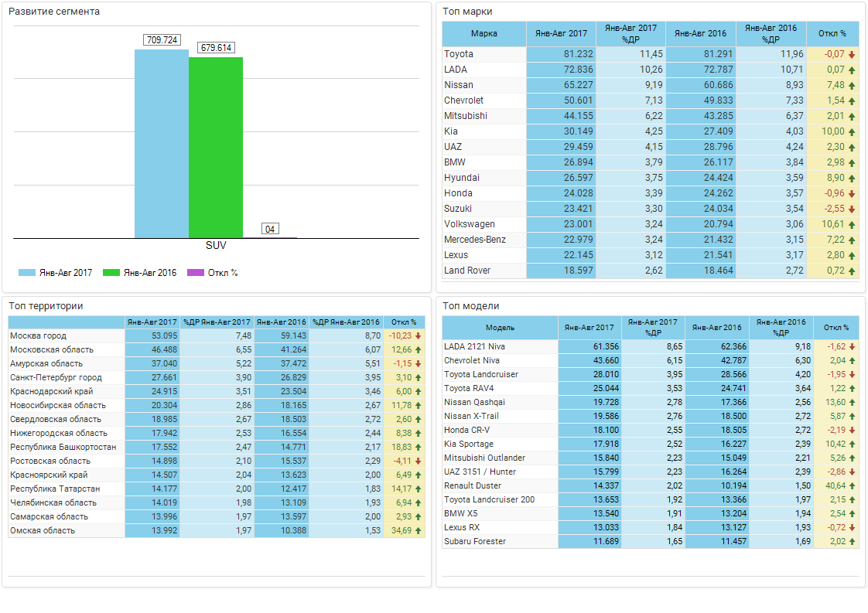868x613 pixels.
Task: Click the Откл % header in Топ марки
Action: (x=832, y=34)
